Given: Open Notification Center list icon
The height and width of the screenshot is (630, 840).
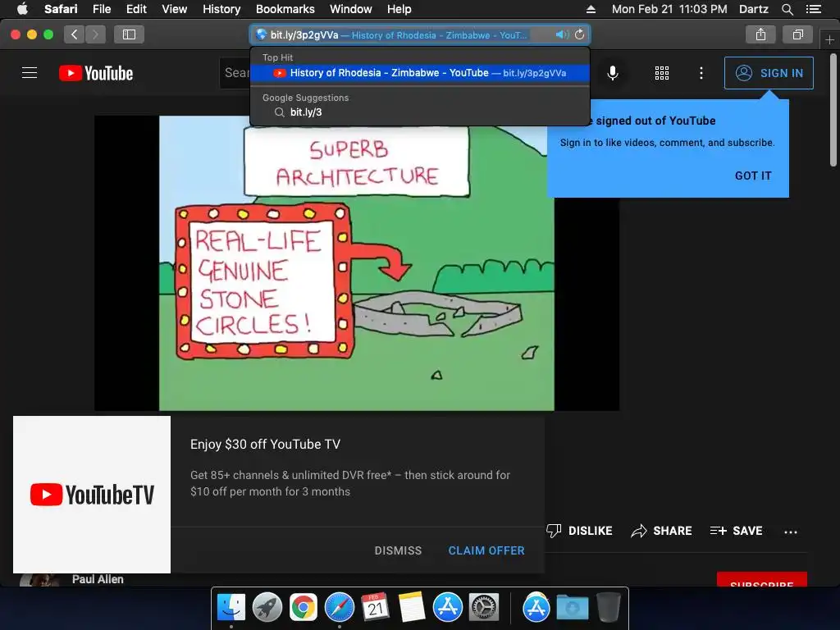Looking at the screenshot, I should click(814, 9).
